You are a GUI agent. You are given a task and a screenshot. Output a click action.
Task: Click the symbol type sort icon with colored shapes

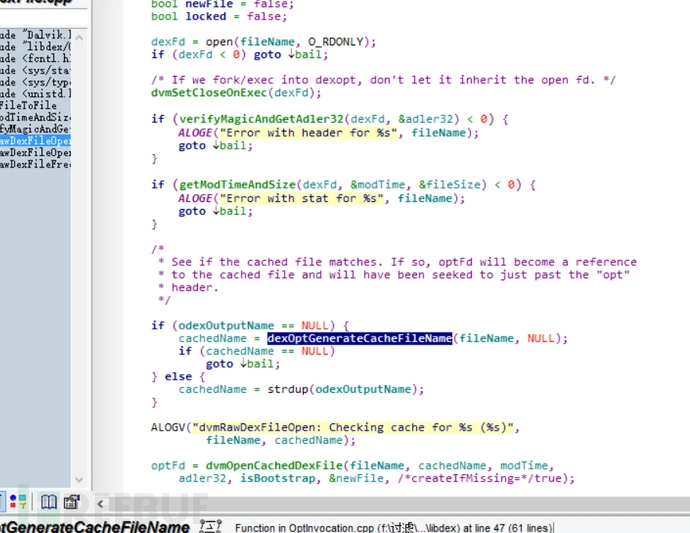point(18,502)
